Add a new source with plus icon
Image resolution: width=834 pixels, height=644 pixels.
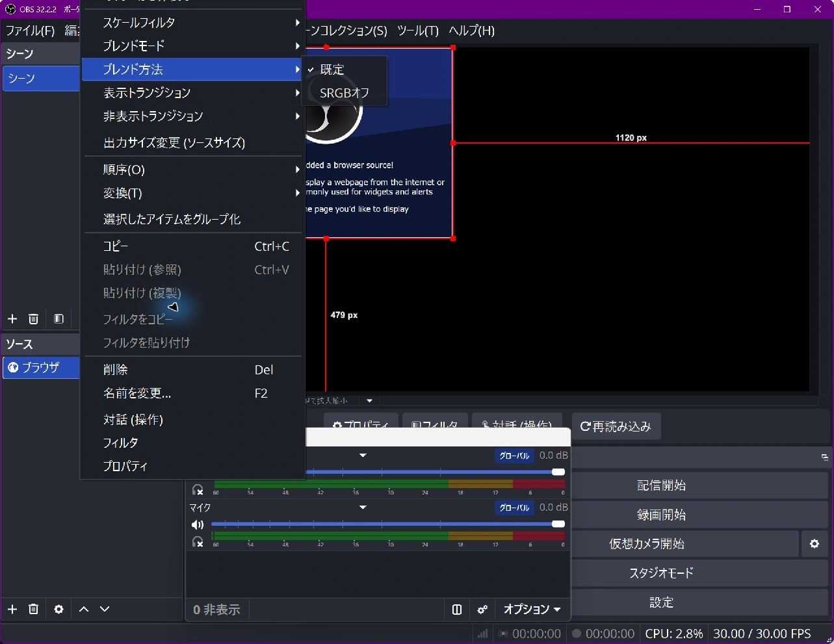click(x=12, y=609)
